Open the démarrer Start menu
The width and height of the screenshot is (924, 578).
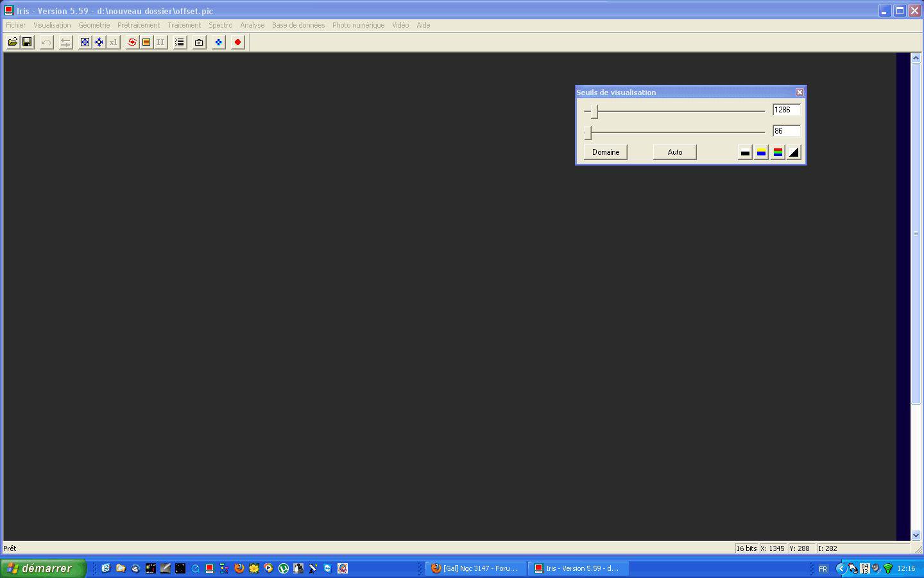pos(42,568)
